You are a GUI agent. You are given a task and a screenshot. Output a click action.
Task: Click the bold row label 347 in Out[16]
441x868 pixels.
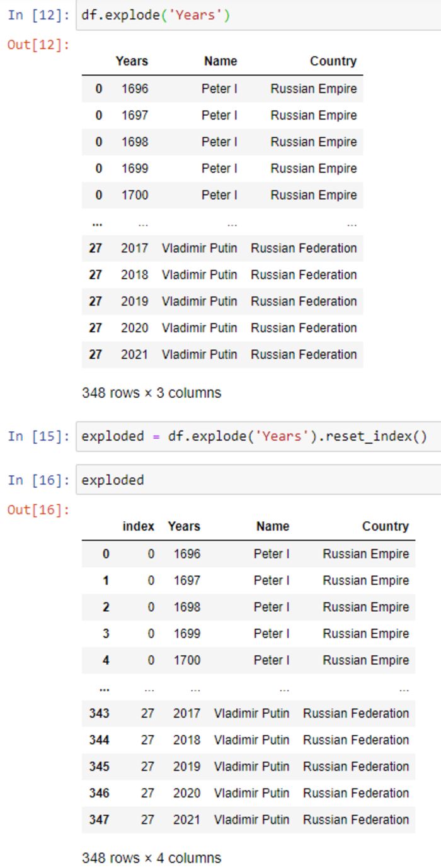[x=99, y=820]
